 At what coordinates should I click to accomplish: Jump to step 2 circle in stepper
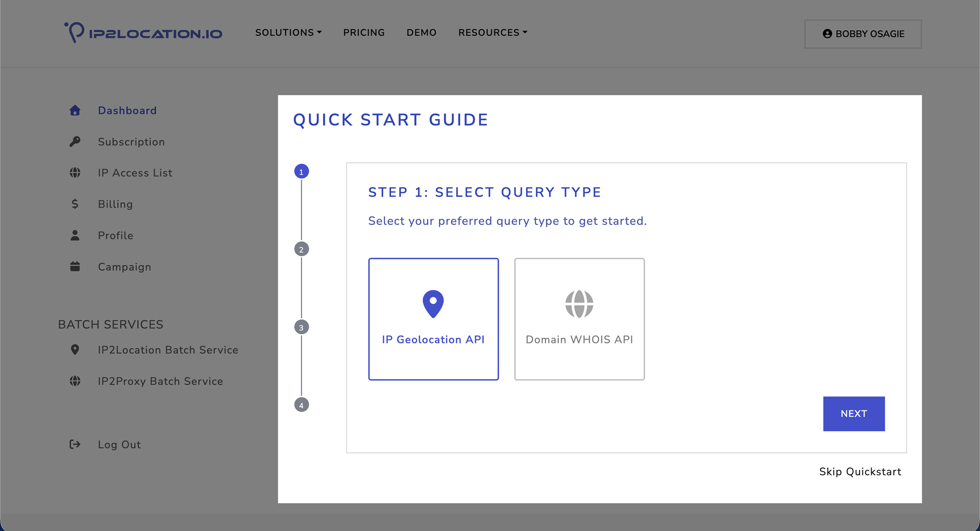[x=301, y=249]
